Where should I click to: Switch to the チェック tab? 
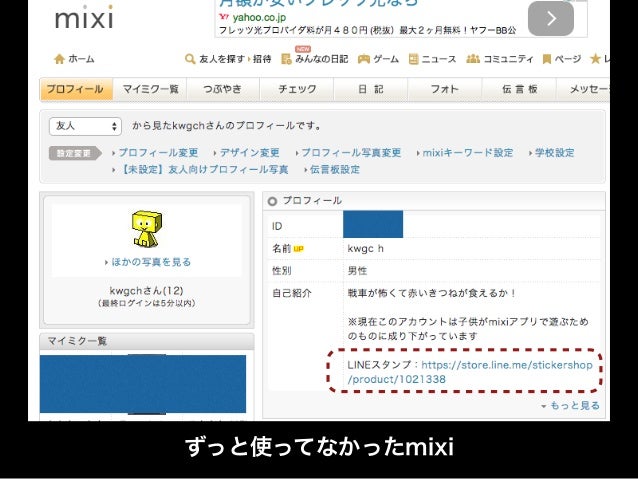[297, 89]
